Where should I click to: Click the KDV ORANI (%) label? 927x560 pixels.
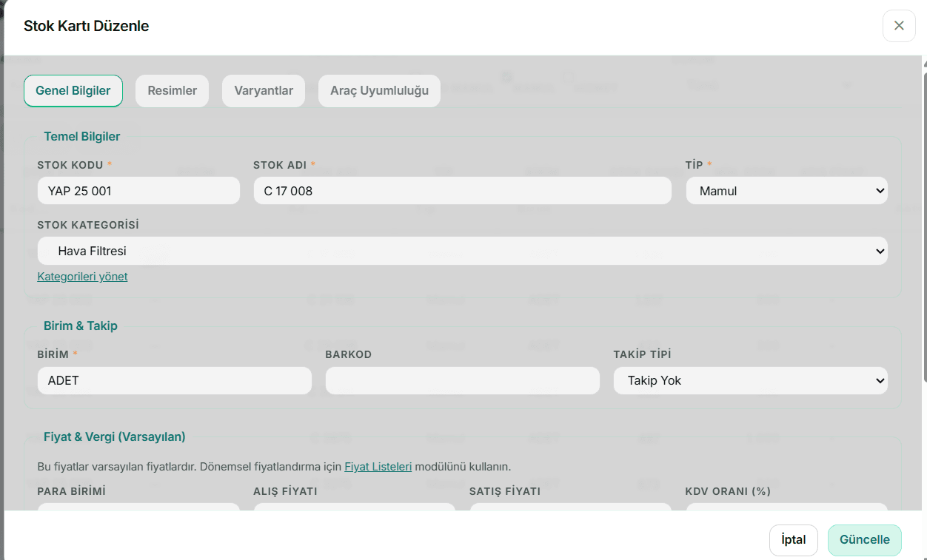tap(729, 491)
